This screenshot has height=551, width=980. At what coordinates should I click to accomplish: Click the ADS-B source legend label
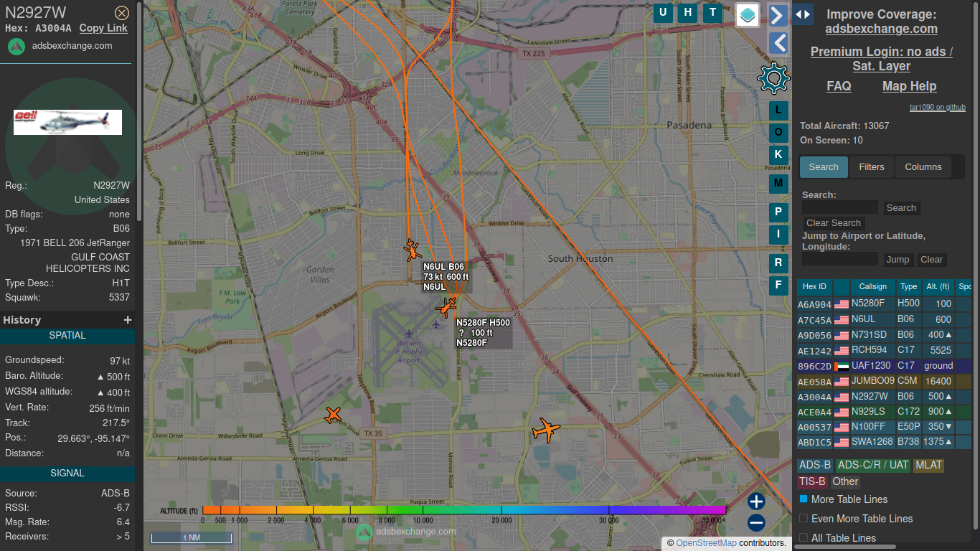pyautogui.click(x=815, y=465)
